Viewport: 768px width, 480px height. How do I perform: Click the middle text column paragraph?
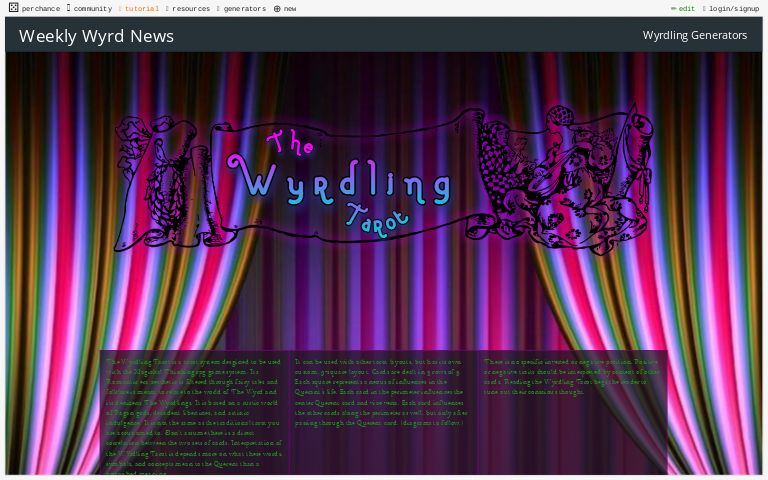pyautogui.click(x=381, y=392)
